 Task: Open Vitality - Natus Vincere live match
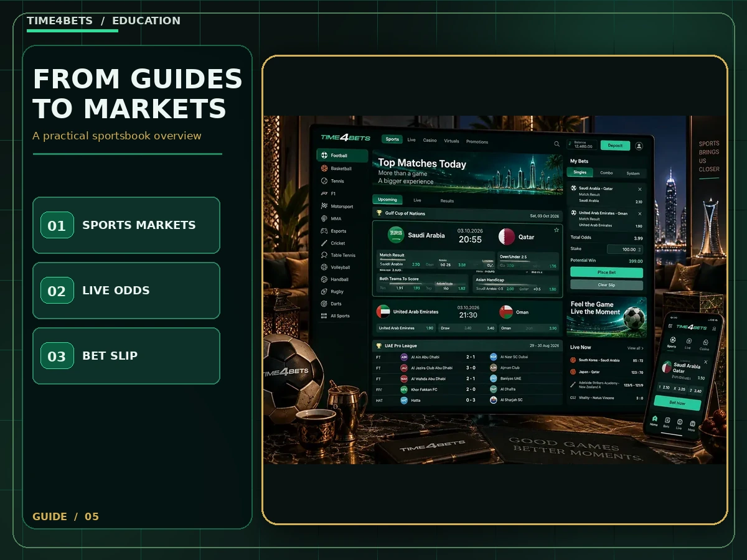point(606,398)
